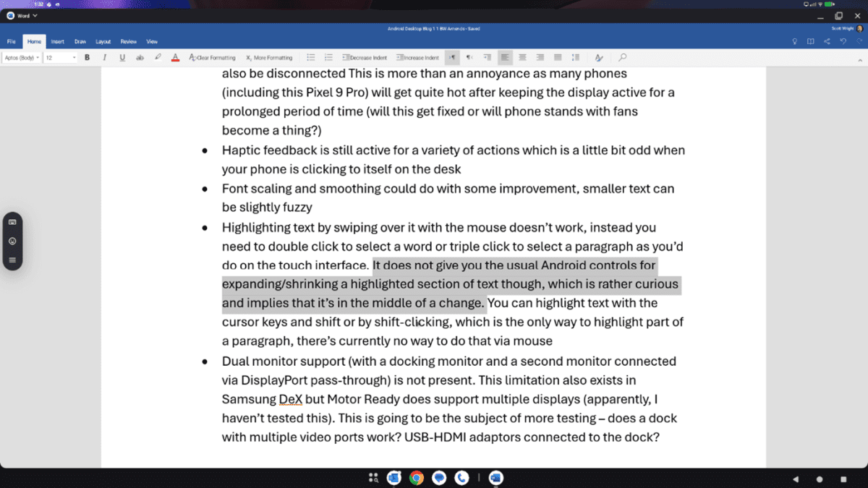The image size is (868, 488).
Task: Justify the paragraph text
Action: pyautogui.click(x=558, y=57)
